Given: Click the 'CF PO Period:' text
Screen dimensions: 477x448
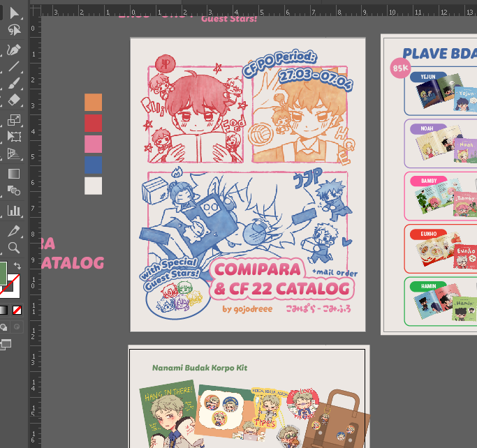Looking at the screenshot, I should [279, 64].
